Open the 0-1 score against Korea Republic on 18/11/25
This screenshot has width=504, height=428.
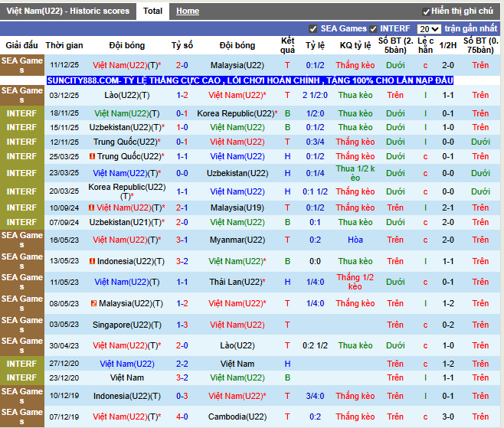pyautogui.click(x=182, y=113)
